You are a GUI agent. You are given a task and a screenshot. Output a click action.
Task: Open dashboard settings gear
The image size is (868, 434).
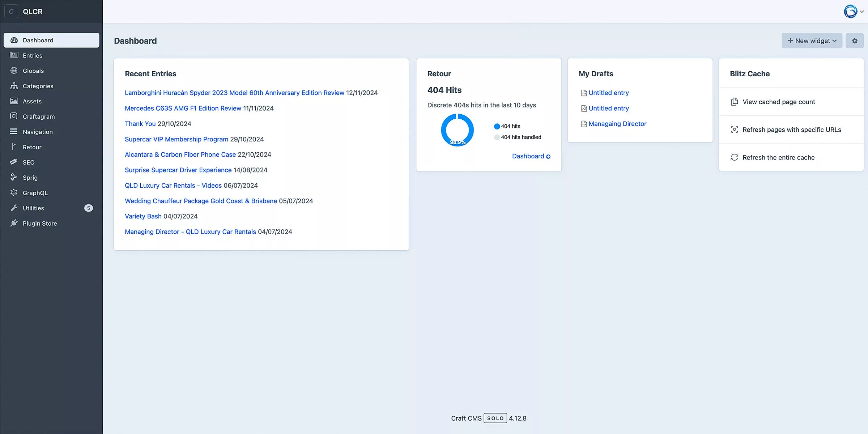tap(855, 41)
